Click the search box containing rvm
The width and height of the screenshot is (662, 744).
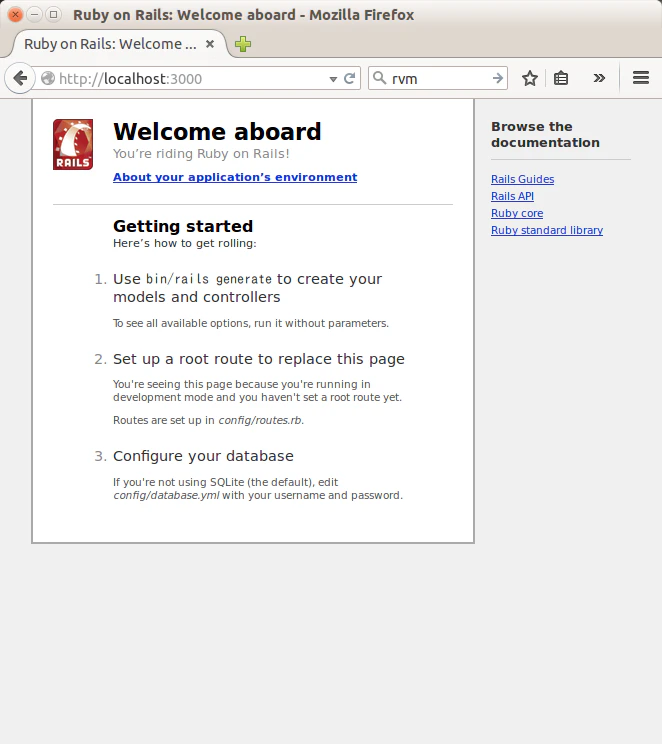[438, 78]
